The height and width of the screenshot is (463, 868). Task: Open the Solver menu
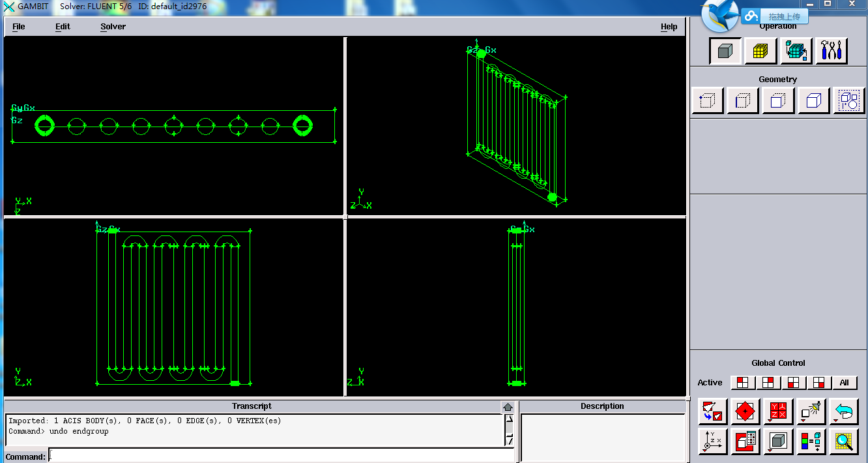113,27
